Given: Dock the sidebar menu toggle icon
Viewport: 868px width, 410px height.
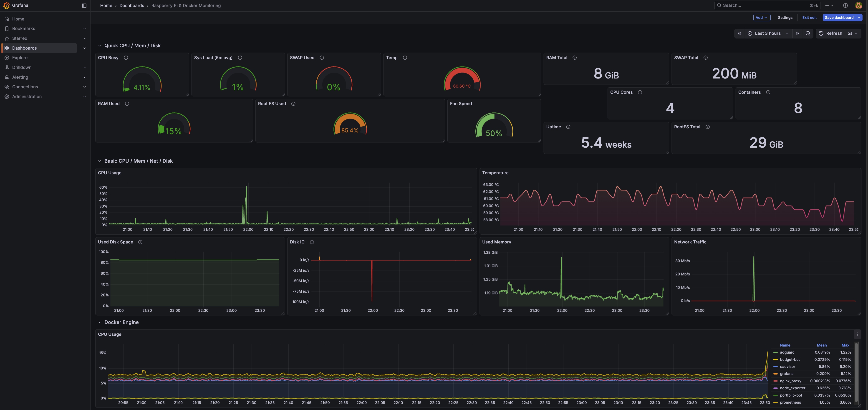Looking at the screenshot, I should 84,5.
